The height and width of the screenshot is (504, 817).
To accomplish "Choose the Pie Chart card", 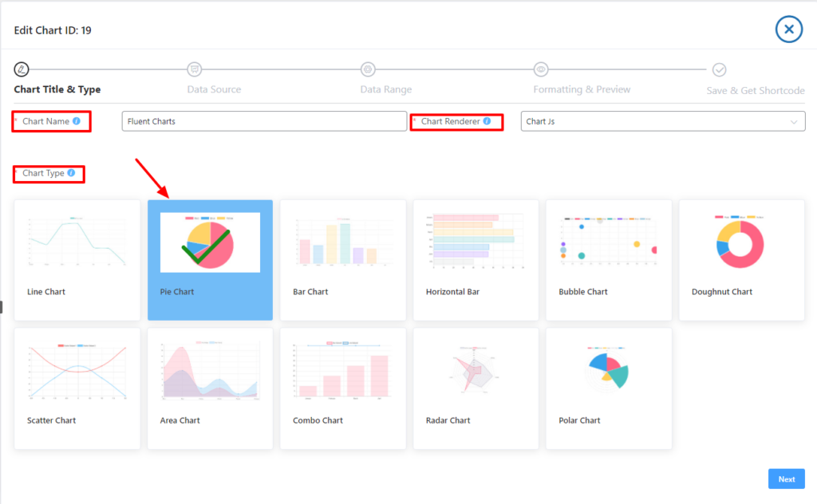I will (x=210, y=260).
